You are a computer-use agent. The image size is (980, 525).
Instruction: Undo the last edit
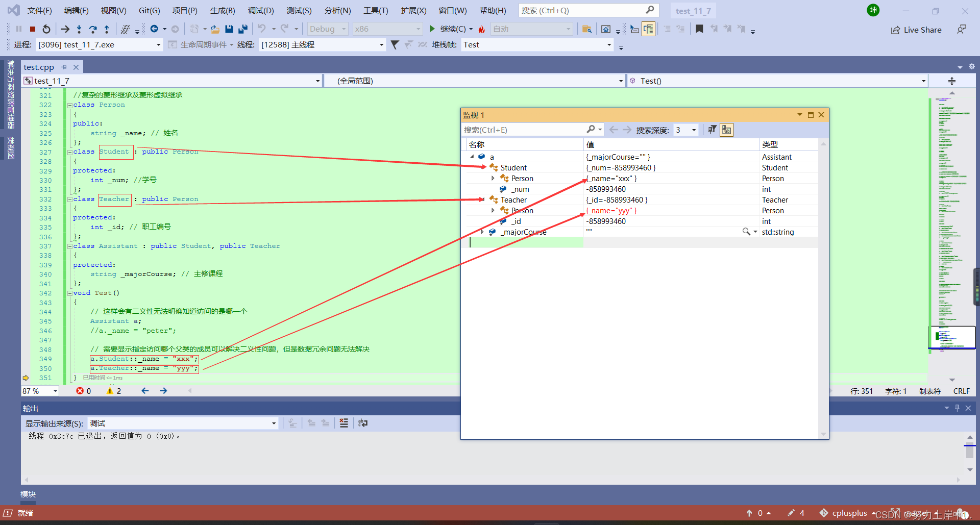tap(262, 29)
